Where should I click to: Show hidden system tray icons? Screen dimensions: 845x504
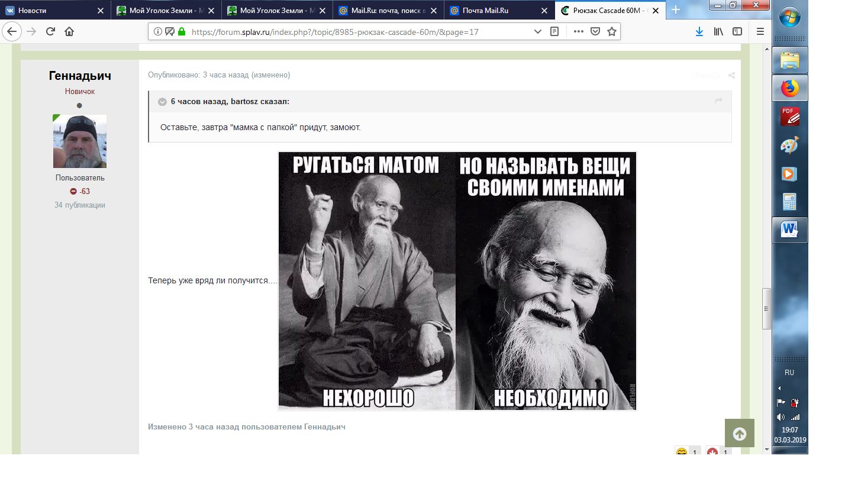coord(779,389)
